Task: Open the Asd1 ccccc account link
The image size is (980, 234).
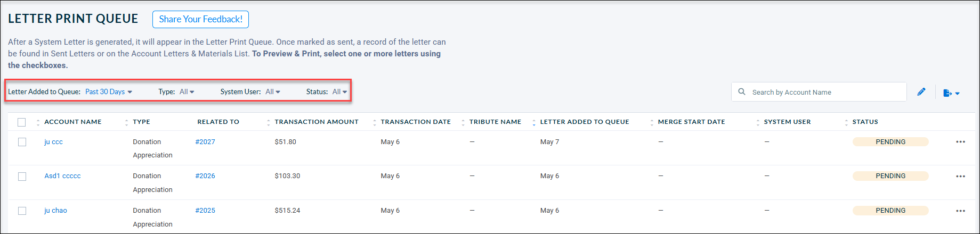Action: [62, 176]
